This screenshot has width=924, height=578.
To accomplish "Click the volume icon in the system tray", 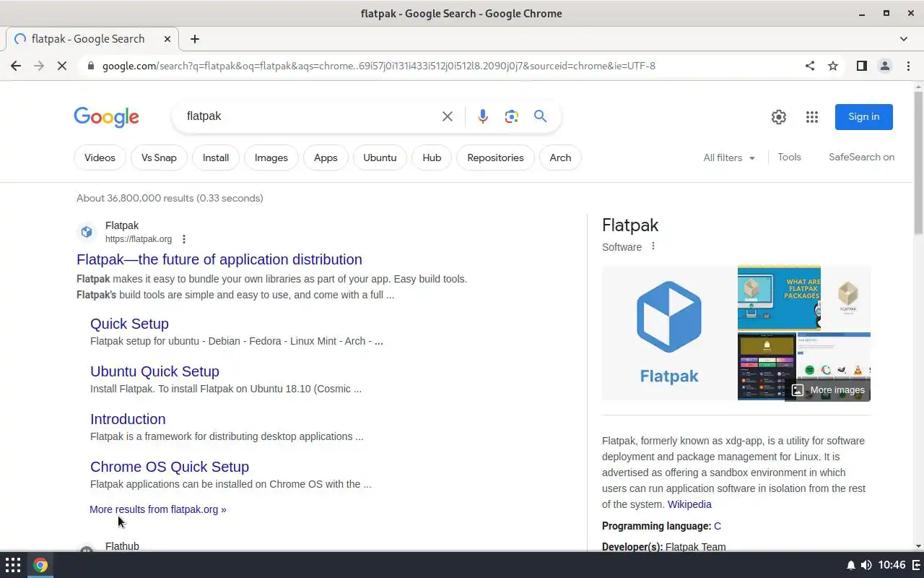I will (x=866, y=565).
